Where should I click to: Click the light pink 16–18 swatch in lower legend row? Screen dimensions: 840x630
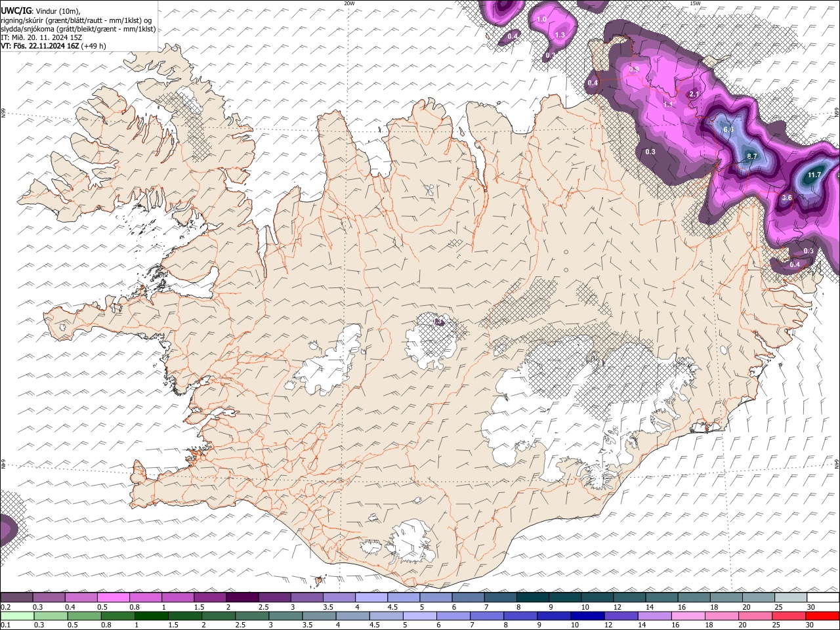pyautogui.click(x=688, y=616)
